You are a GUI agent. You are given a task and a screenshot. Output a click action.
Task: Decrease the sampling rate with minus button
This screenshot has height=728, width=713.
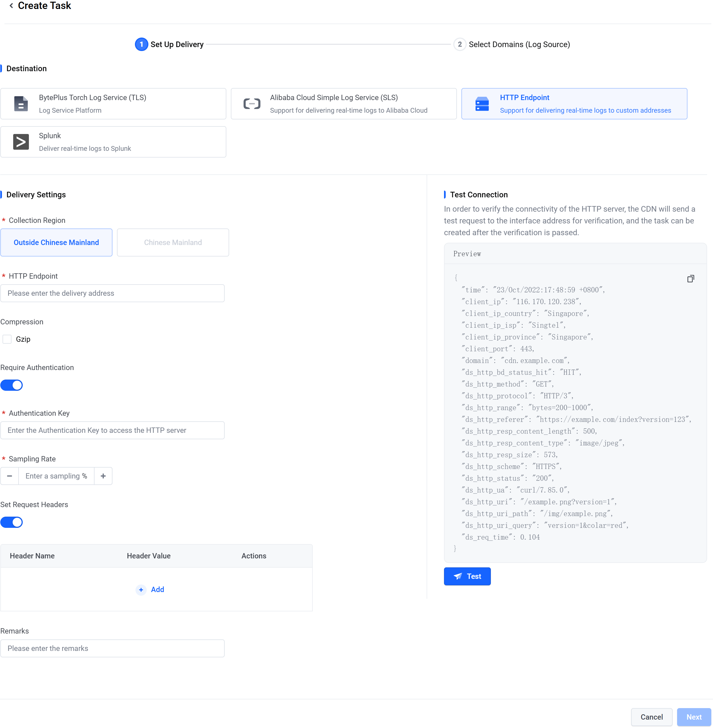[10, 476]
